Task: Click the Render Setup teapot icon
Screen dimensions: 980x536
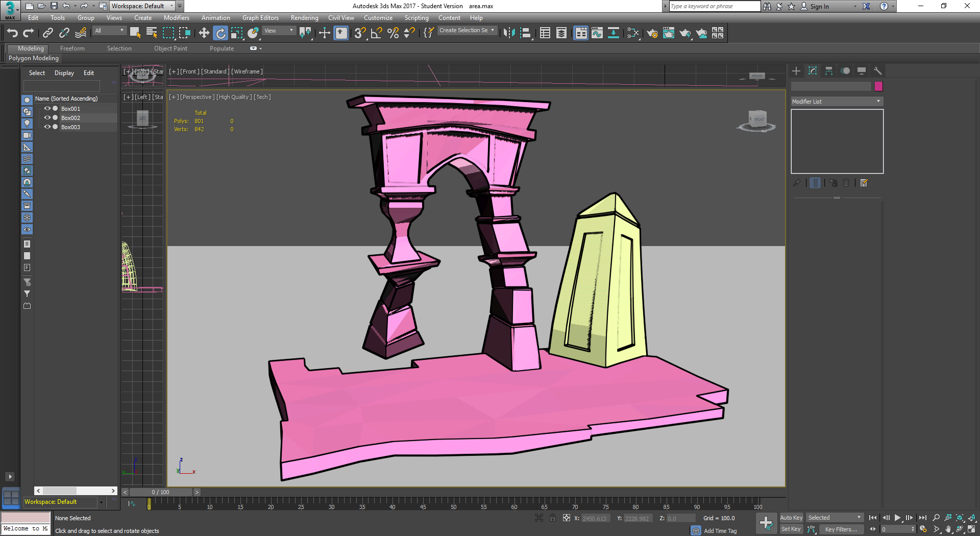Action: point(652,33)
